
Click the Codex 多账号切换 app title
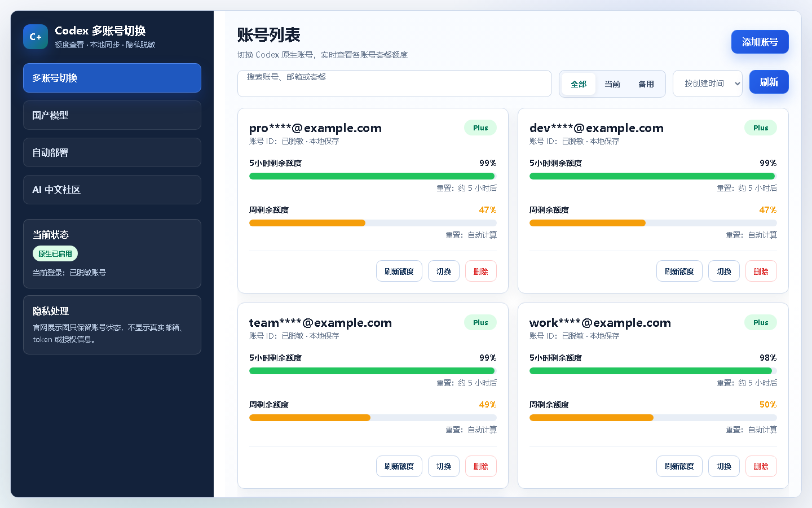click(100, 30)
